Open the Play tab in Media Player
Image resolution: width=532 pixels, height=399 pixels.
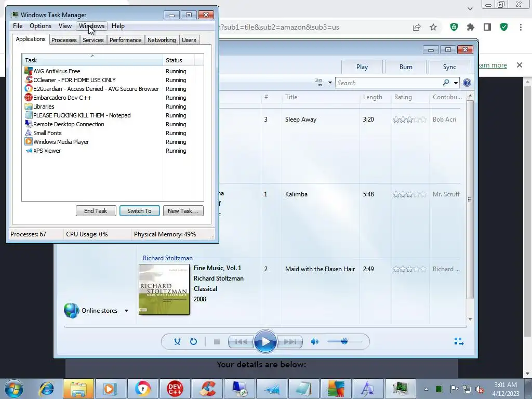pyautogui.click(x=362, y=67)
